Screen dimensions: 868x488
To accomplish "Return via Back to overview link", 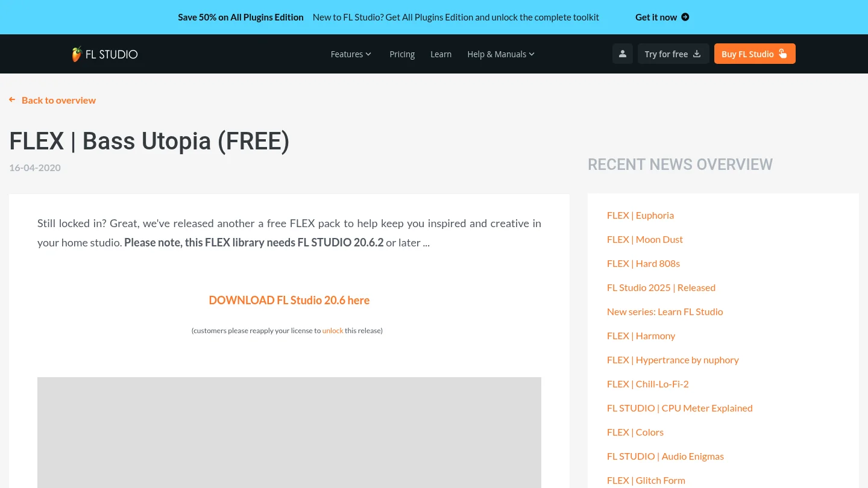I will [58, 100].
